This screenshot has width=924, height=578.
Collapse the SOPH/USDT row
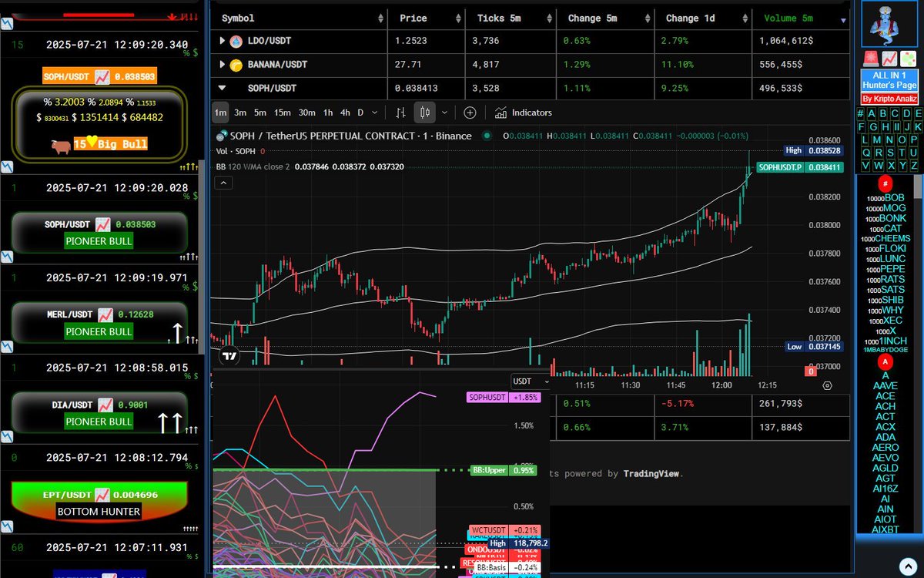click(223, 89)
